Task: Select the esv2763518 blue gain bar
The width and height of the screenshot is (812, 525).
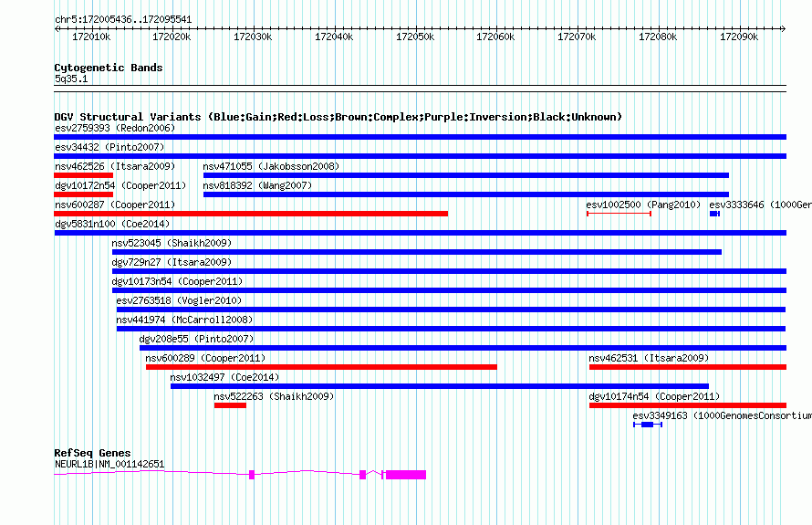Action: (451, 310)
